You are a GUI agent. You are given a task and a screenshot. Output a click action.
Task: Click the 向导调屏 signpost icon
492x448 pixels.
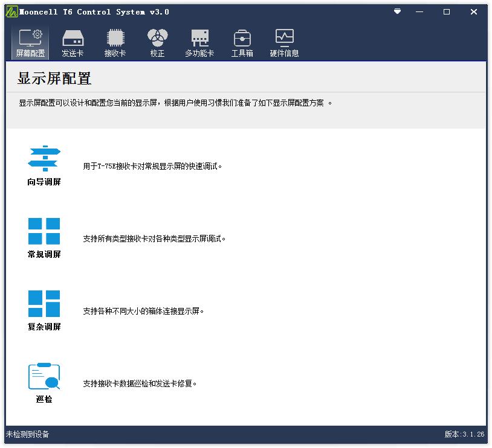click(x=44, y=159)
